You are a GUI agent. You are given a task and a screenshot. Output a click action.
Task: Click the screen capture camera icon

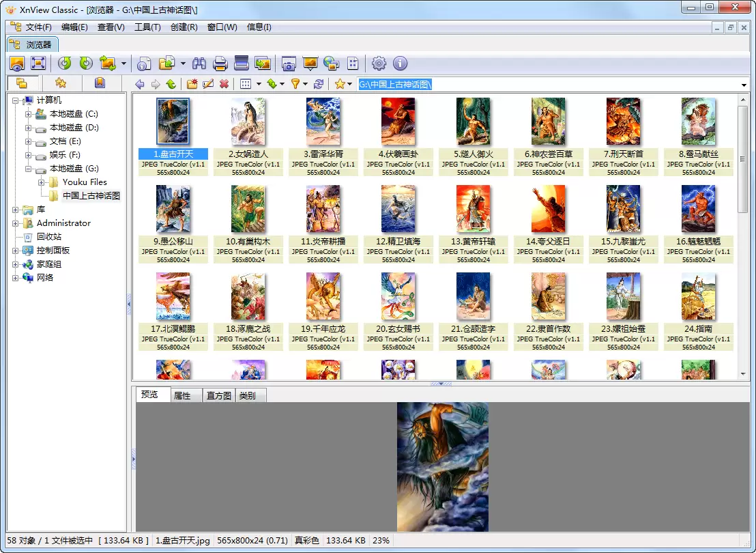(289, 63)
